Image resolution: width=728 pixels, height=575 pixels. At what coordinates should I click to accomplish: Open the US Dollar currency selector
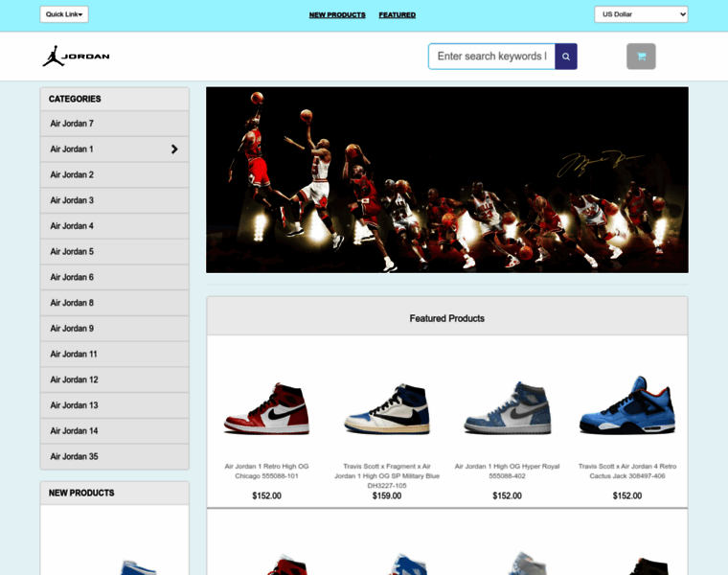tap(641, 14)
